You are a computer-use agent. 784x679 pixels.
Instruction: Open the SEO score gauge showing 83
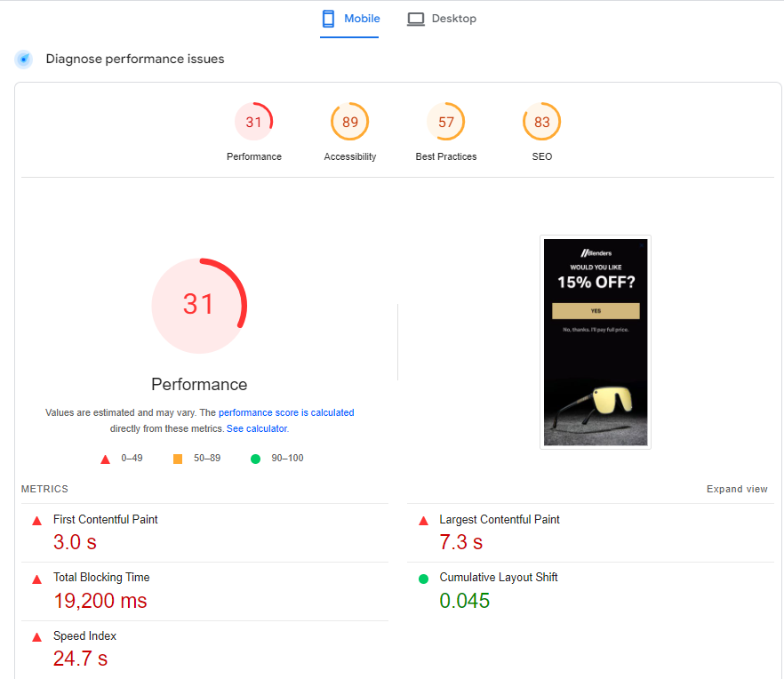pyautogui.click(x=541, y=122)
